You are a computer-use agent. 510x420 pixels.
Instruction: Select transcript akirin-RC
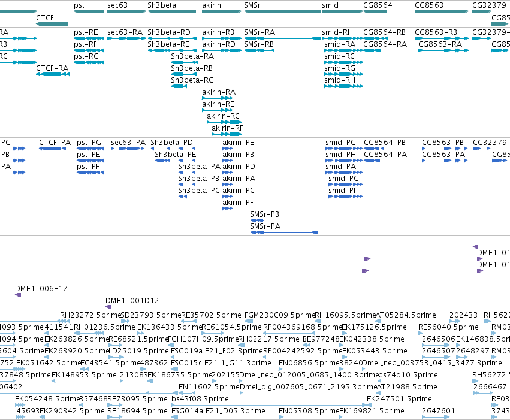(223, 116)
